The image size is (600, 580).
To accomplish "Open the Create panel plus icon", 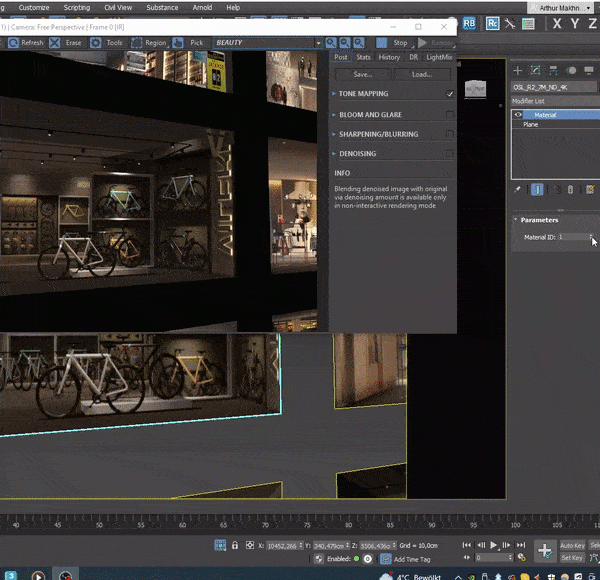I will (x=517, y=71).
